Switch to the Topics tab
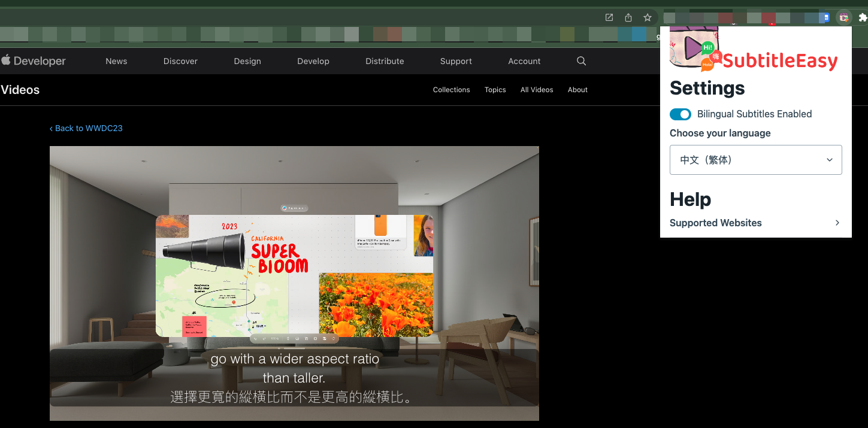 pos(495,89)
